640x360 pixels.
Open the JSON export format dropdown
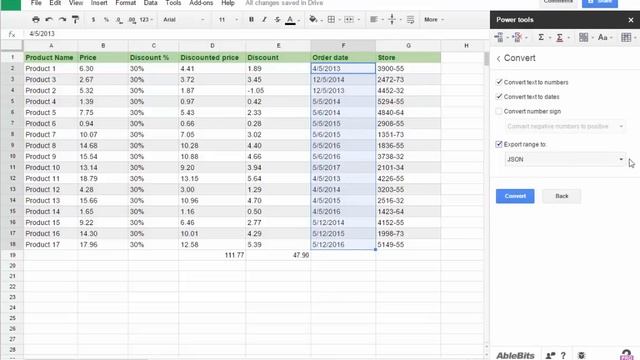565,159
